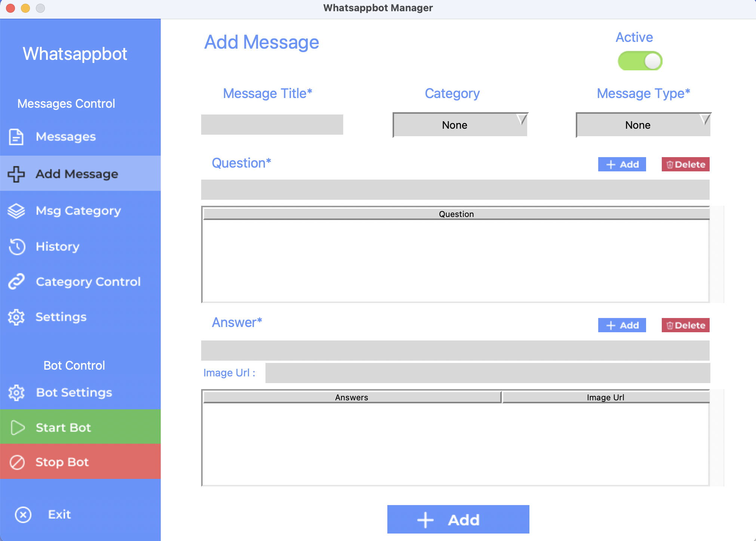Screen dimensions: 756x541
Task: Toggle the Active switch off
Action: (640, 61)
